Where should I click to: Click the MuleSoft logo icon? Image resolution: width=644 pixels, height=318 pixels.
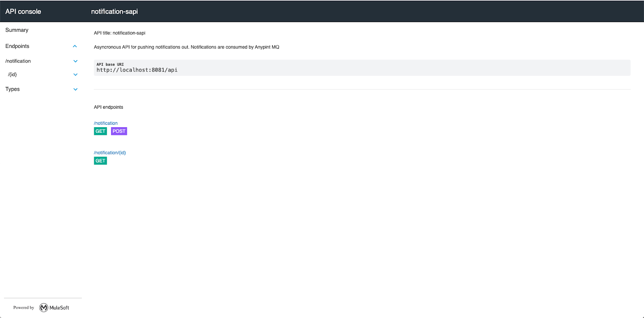click(x=44, y=308)
